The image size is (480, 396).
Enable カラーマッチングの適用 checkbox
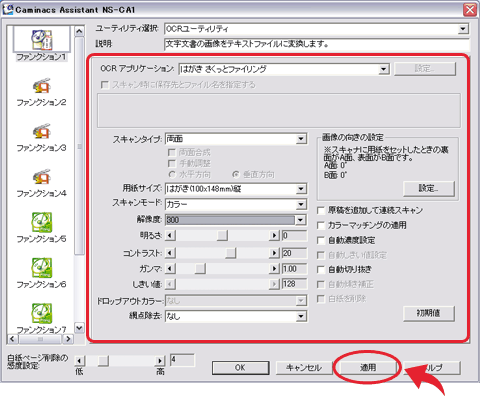(321, 226)
